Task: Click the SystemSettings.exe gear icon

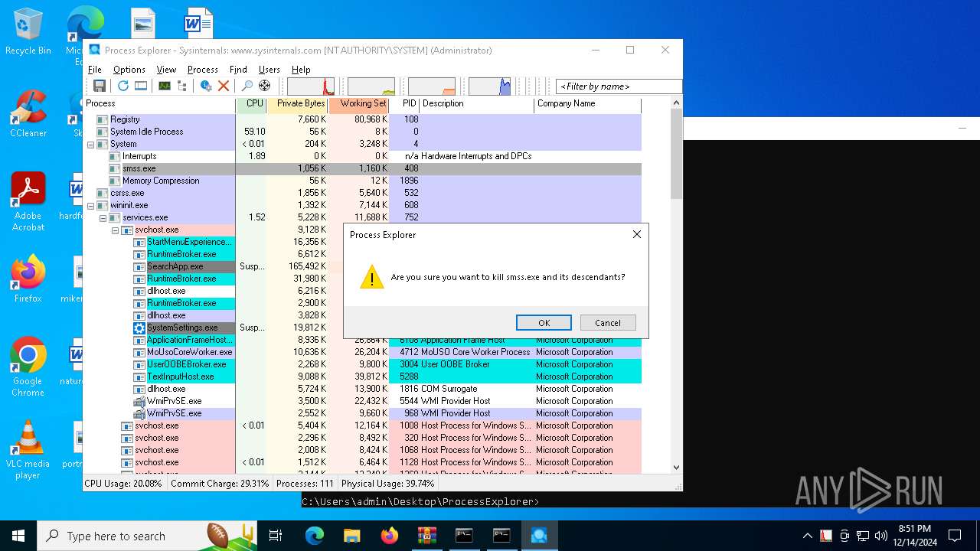Action: (x=139, y=328)
